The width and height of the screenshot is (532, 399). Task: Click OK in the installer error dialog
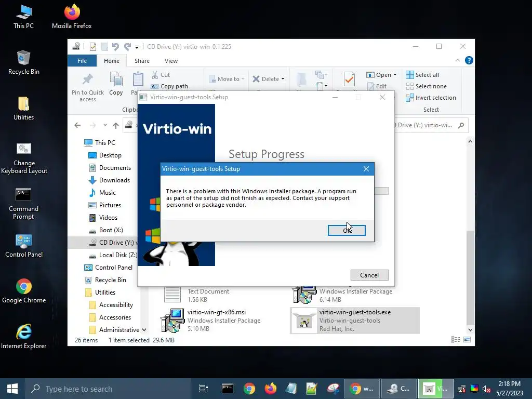click(347, 230)
